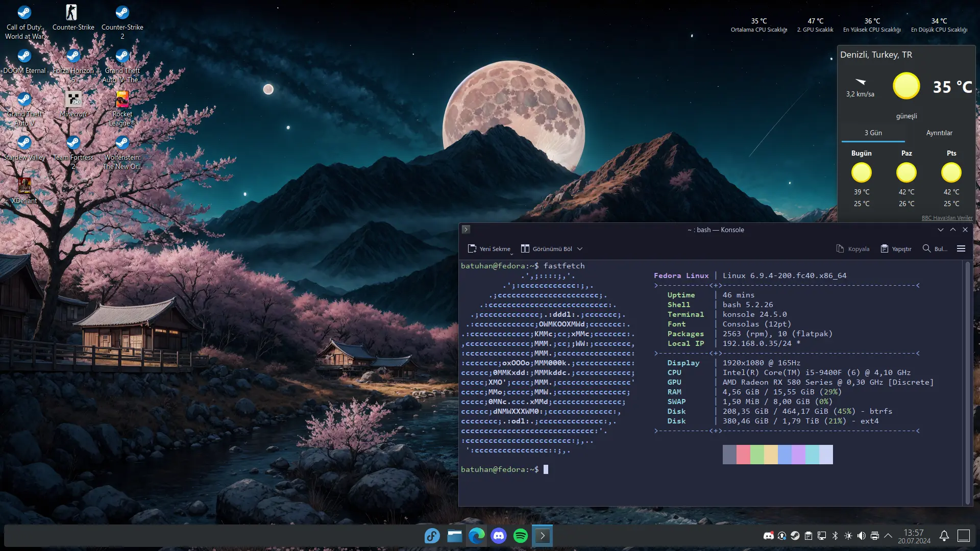Open Spotify from the taskbar
980x551 pixels.
(x=521, y=536)
